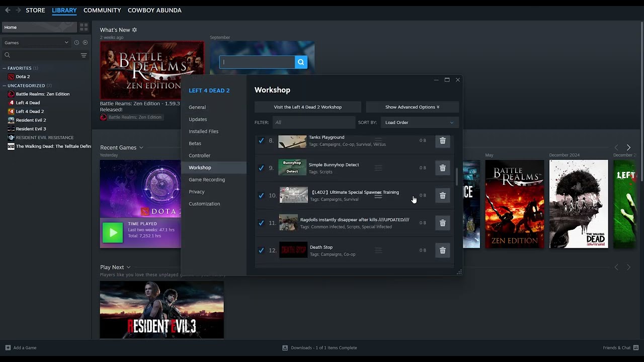644x362 pixels.
Task: Click the Dota 2 icon in sidebar
Action: click(11, 77)
